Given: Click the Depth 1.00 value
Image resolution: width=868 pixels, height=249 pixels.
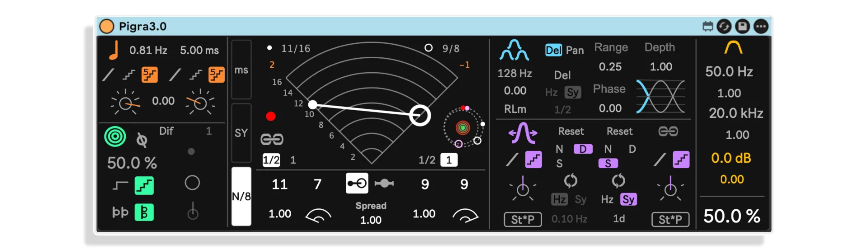Looking at the screenshot, I should coord(661,67).
